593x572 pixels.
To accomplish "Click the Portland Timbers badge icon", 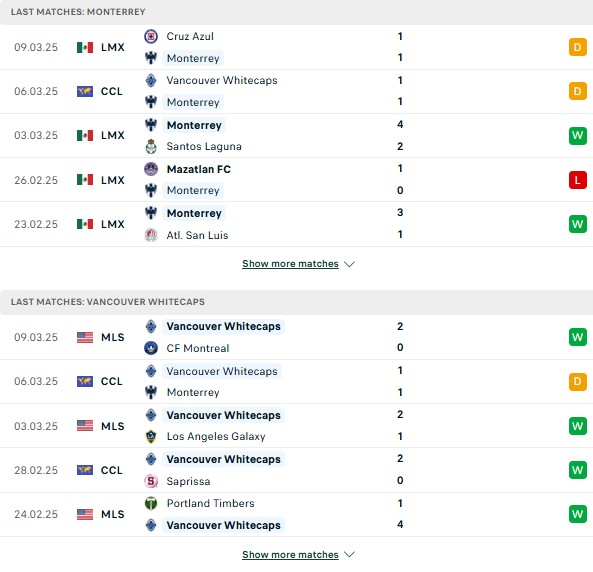I will click(151, 503).
